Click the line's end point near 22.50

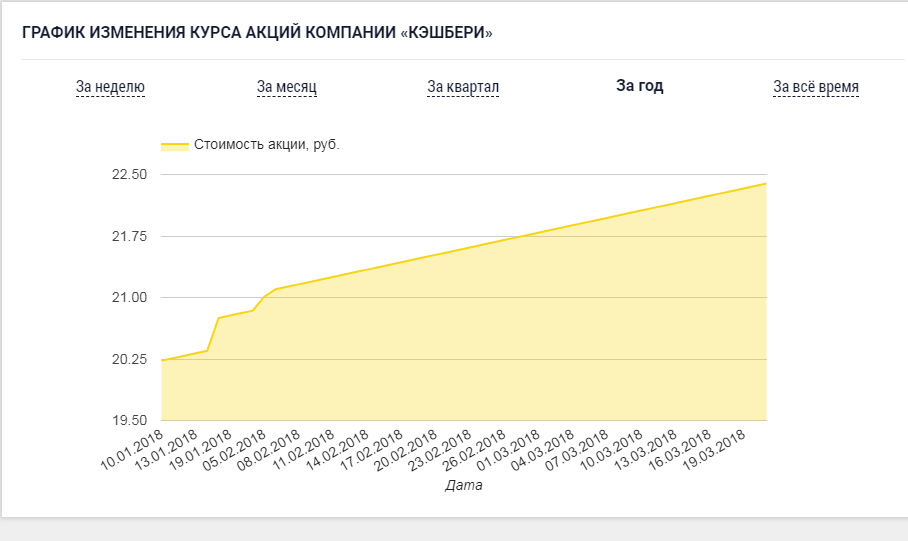(x=766, y=184)
